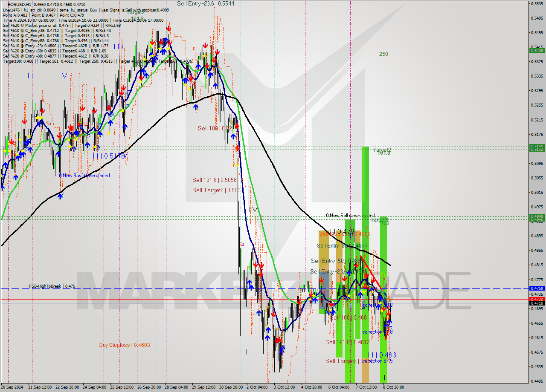Screen dimensions: 546x392
Task: Click the 'Line:1476' info text
Action: (x=11, y=10)
